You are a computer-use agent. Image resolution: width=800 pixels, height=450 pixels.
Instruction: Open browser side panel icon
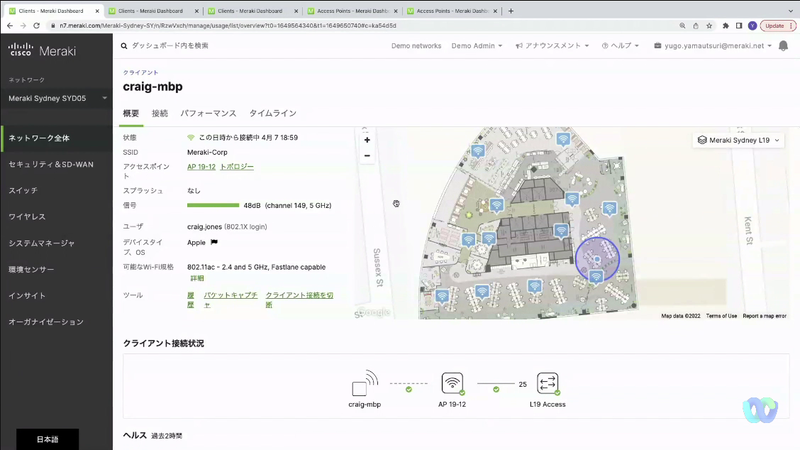pyautogui.click(x=739, y=26)
